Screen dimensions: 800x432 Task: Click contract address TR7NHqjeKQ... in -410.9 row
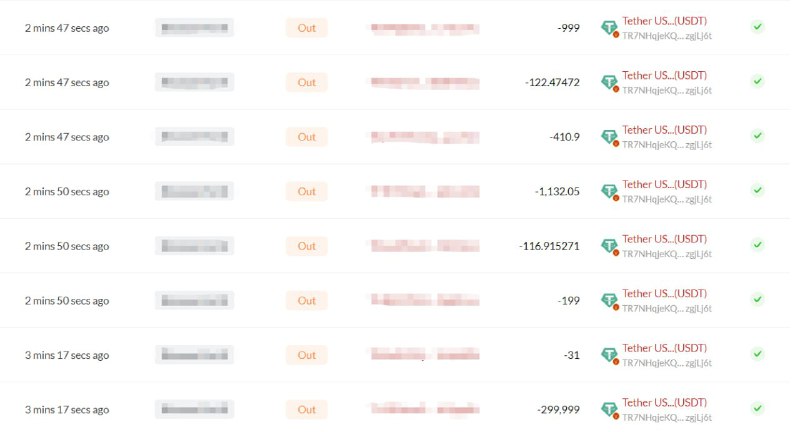667,145
